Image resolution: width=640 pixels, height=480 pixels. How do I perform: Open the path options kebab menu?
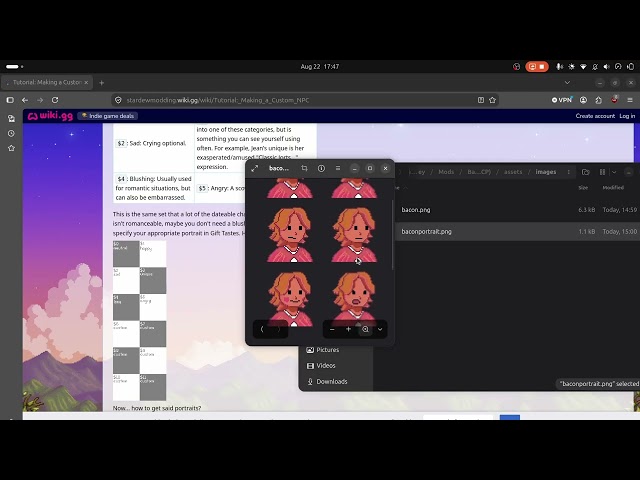pos(568,172)
